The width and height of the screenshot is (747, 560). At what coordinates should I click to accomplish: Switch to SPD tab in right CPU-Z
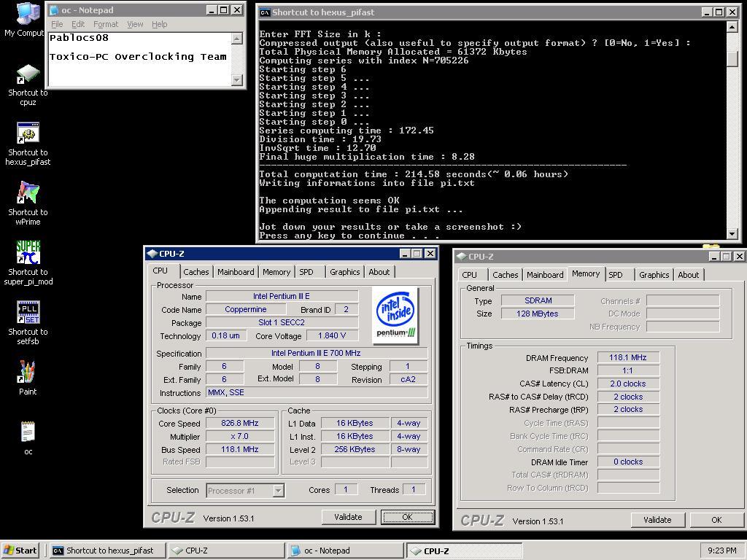pos(616,275)
